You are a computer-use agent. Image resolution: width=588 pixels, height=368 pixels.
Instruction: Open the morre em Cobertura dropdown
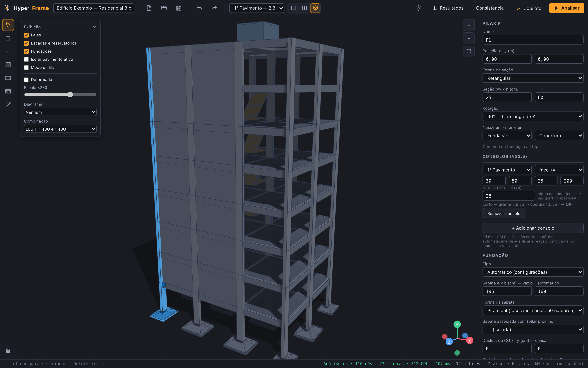point(559,136)
